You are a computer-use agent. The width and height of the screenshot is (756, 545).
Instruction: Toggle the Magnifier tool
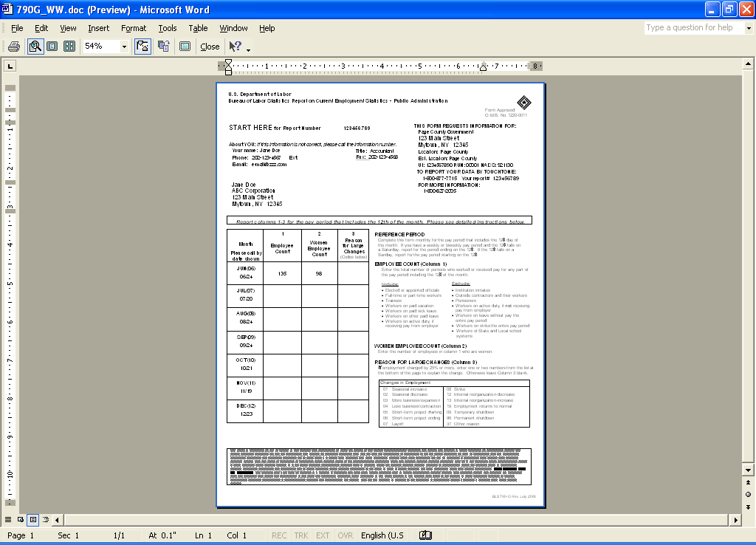[35, 47]
